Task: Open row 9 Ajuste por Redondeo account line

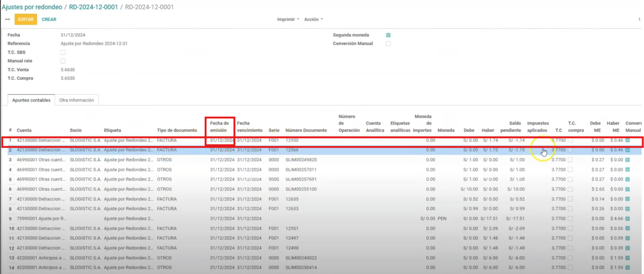Action: 42,218
